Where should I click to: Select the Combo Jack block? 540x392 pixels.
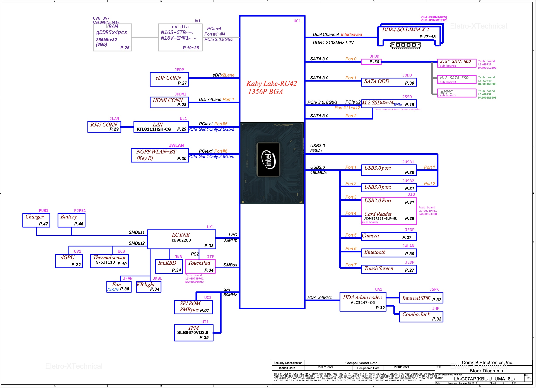click(421, 317)
